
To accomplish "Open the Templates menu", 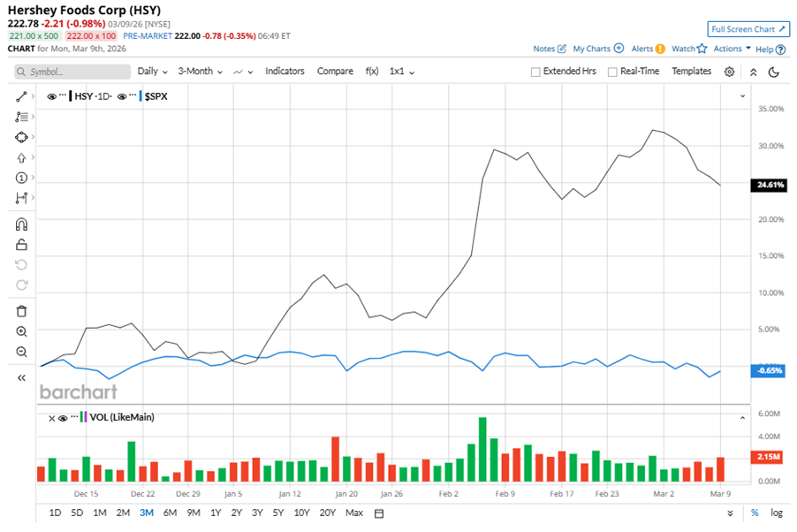I will point(691,72).
